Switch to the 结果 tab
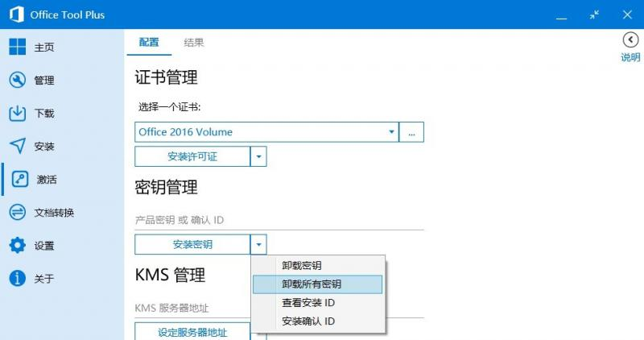Image resolution: width=644 pixels, height=340 pixels. pos(193,43)
